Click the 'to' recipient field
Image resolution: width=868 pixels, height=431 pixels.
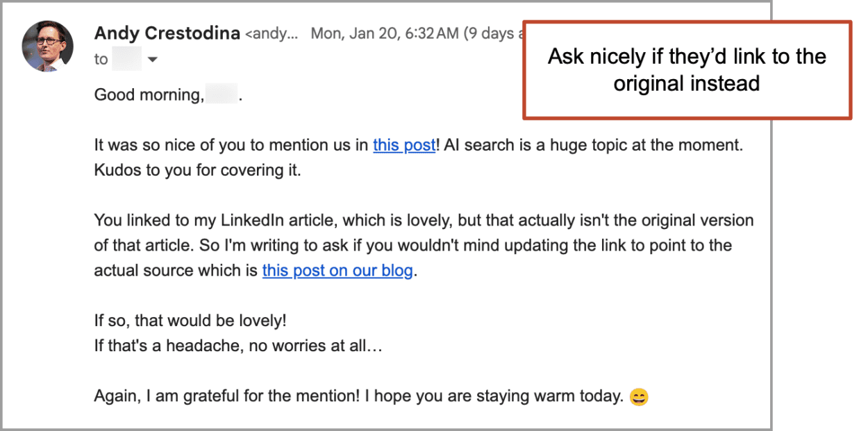tap(101, 60)
